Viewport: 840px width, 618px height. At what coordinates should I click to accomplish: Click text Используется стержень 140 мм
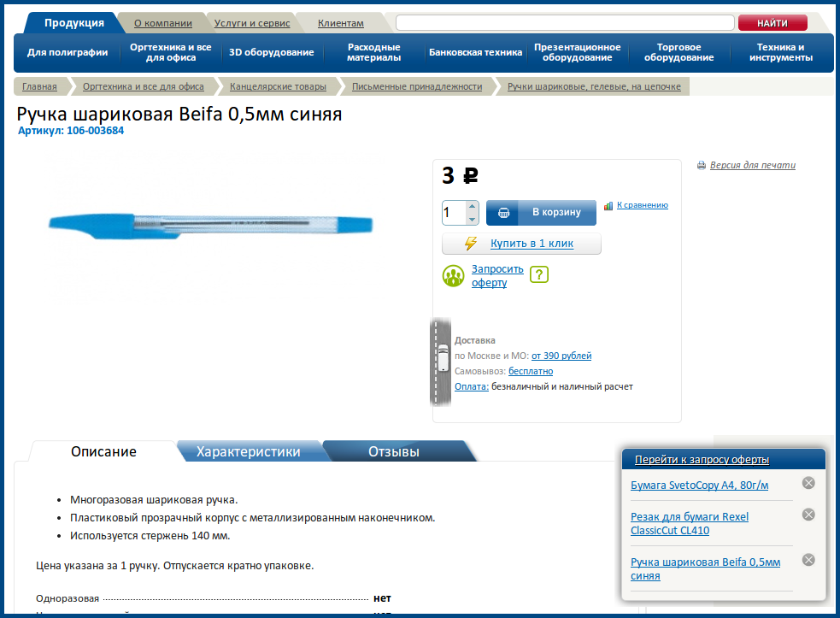(150, 536)
